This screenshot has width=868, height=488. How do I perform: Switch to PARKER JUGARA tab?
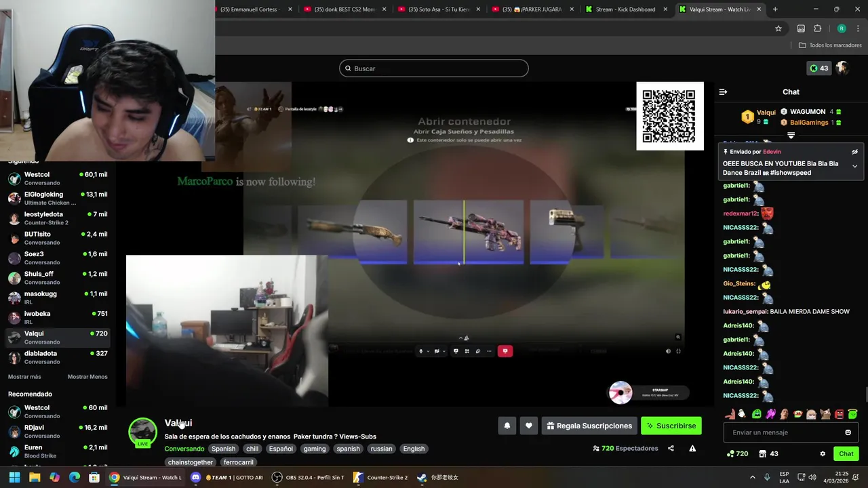click(x=532, y=9)
